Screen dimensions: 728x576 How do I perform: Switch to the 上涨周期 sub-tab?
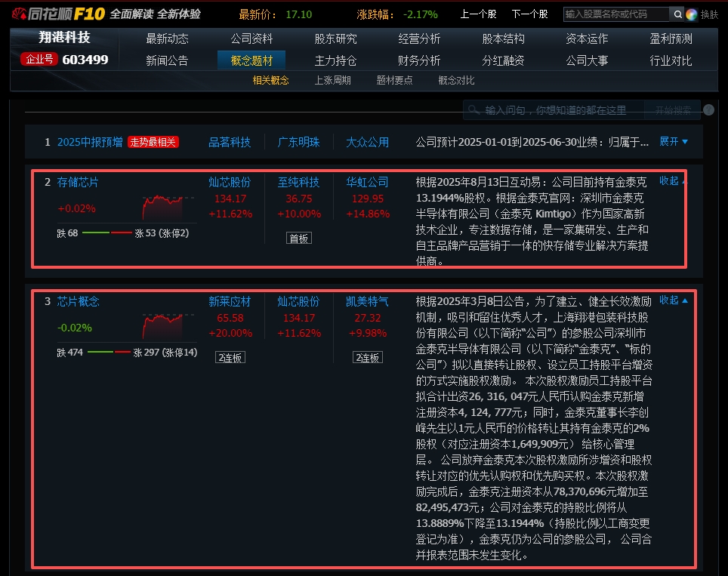(x=332, y=80)
